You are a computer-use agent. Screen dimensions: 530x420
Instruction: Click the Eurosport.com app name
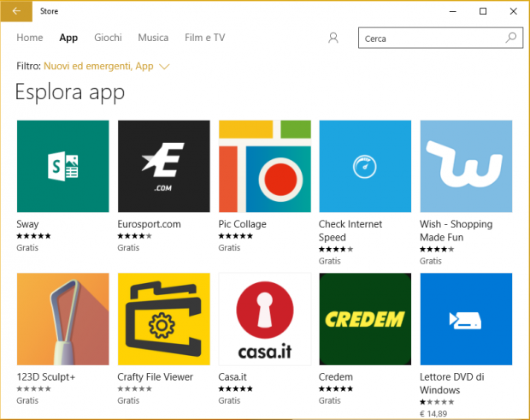(149, 224)
